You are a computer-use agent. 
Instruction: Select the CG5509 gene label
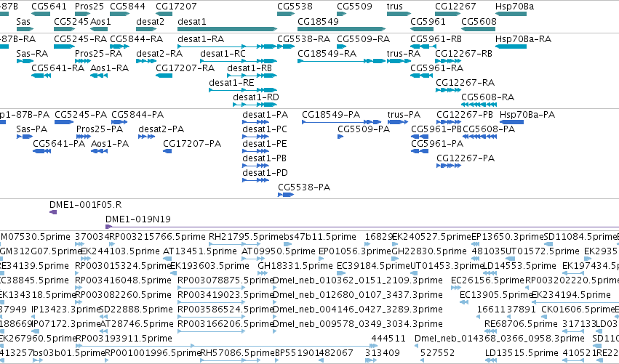[354, 7]
